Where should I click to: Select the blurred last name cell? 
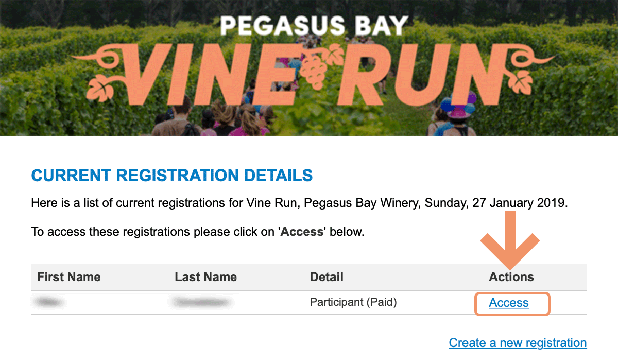tap(202, 302)
